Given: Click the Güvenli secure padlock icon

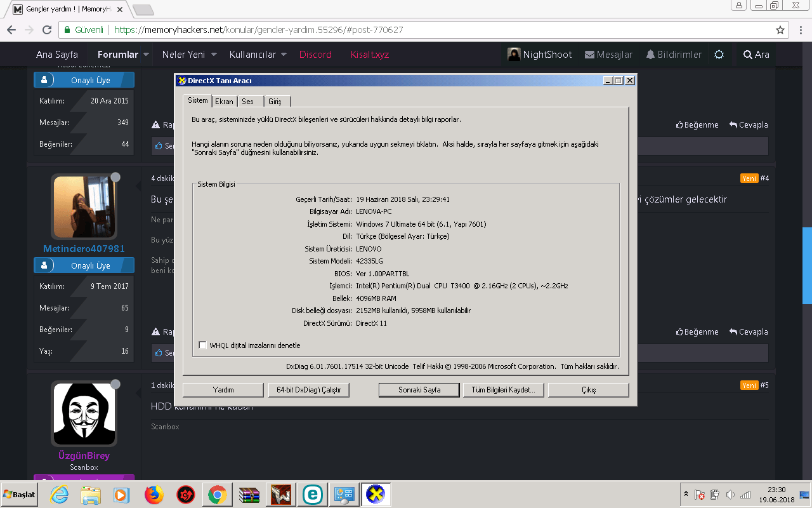Looking at the screenshot, I should (67, 30).
